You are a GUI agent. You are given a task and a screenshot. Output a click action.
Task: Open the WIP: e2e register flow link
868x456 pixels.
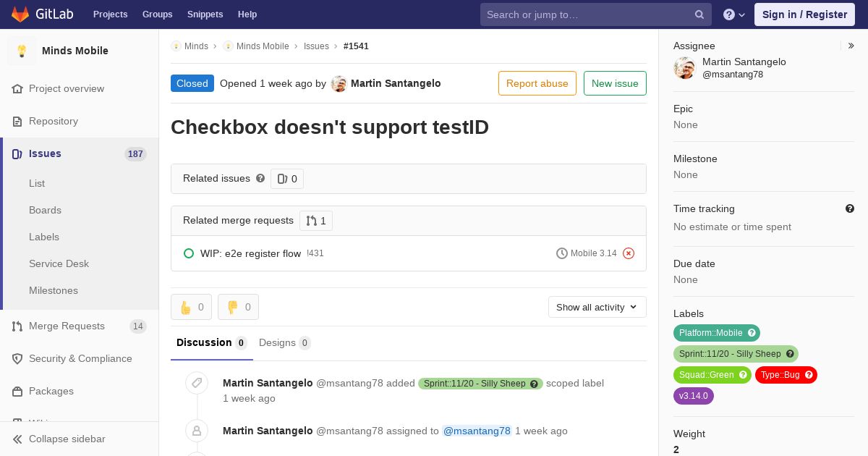tap(250, 253)
